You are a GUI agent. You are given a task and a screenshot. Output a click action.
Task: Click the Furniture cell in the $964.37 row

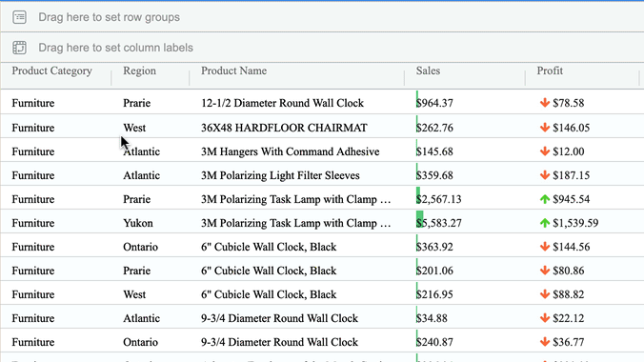point(32,103)
